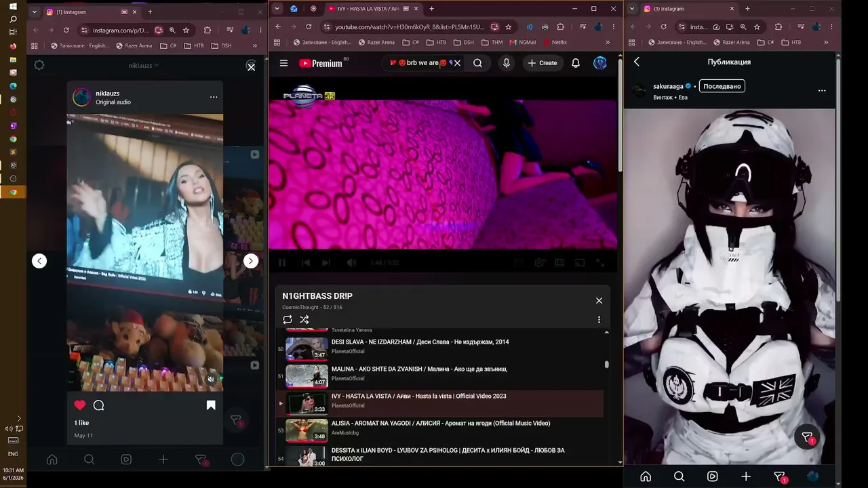Unlike the niklauzs post heart

80,405
